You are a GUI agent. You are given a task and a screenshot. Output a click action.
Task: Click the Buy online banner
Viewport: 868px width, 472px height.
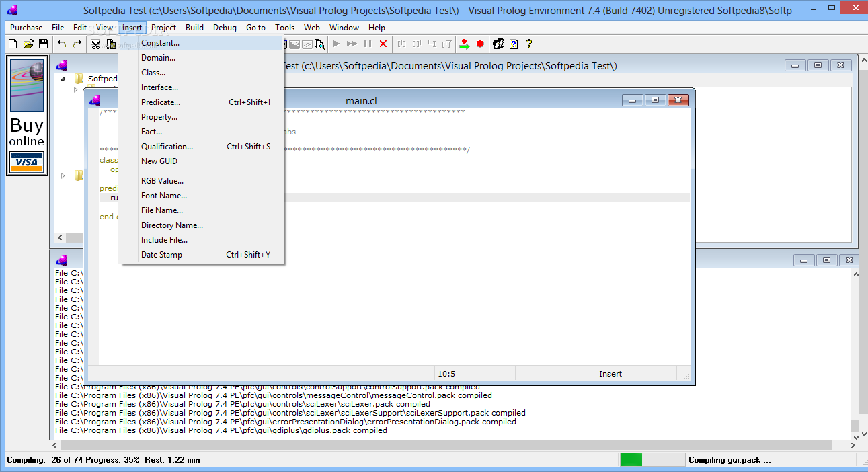coord(27,116)
